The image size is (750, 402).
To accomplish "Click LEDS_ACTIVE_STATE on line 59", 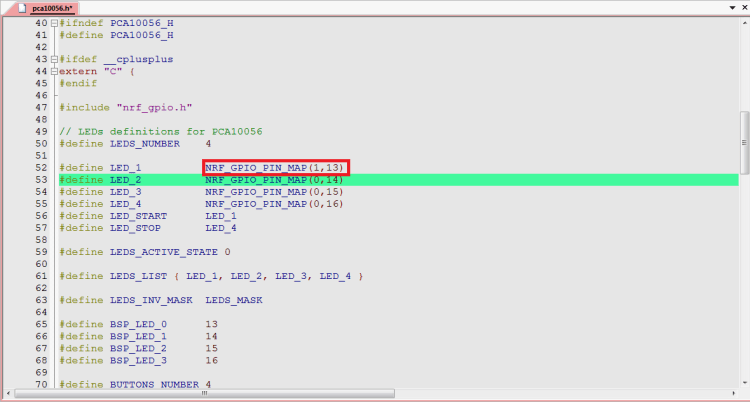I will point(164,252).
